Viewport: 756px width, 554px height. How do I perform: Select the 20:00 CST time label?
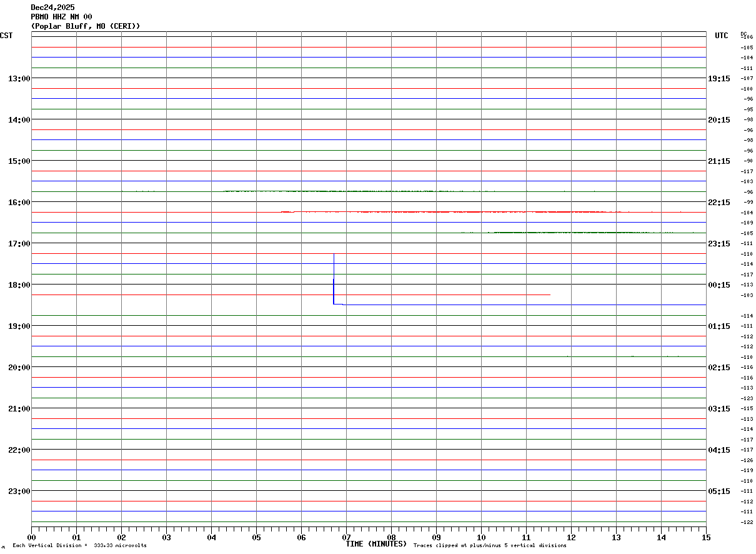(19, 367)
